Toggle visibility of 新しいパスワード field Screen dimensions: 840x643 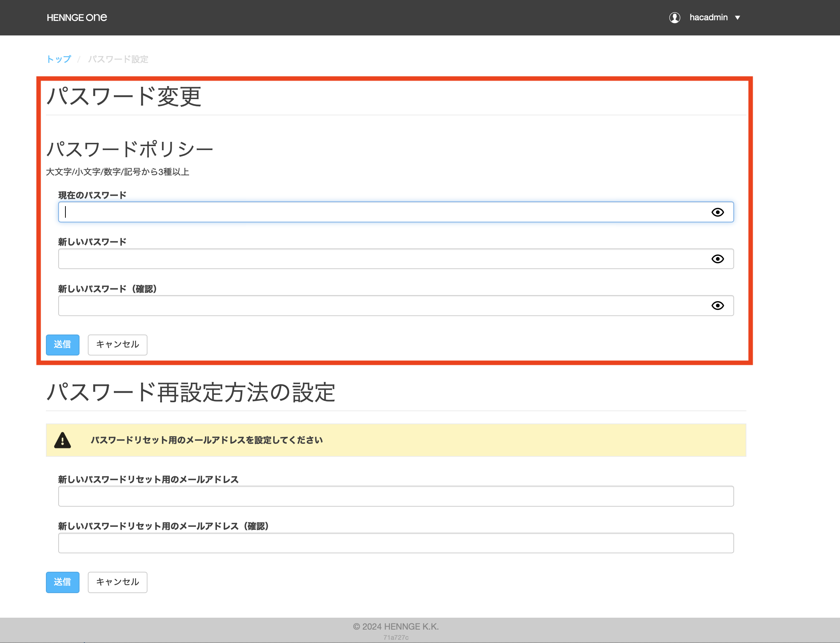pos(717,259)
